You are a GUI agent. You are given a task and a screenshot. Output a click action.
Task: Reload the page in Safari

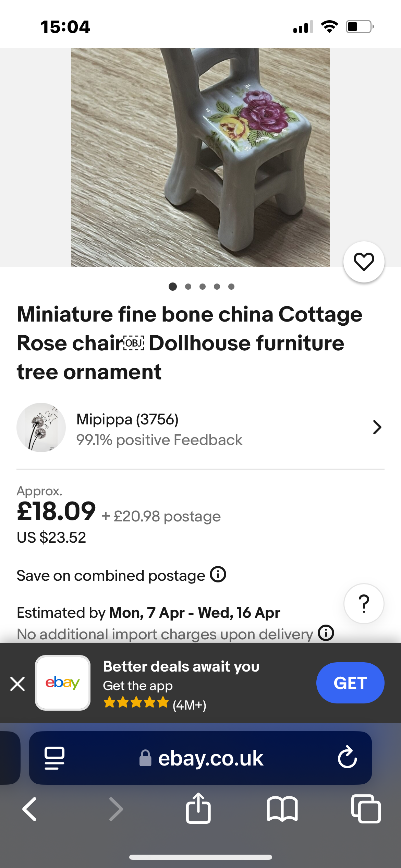point(347,758)
